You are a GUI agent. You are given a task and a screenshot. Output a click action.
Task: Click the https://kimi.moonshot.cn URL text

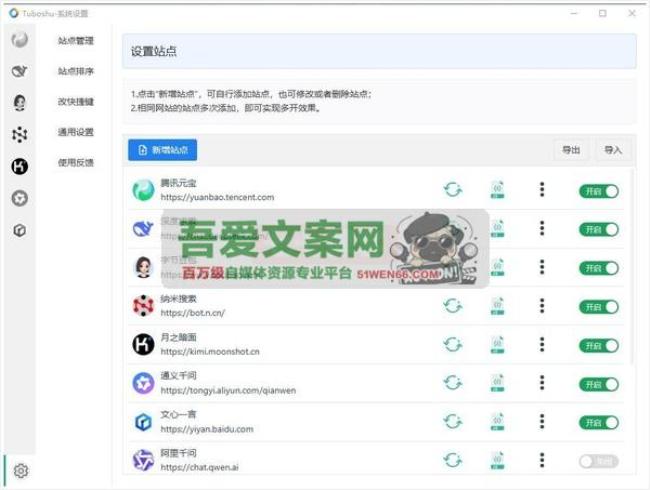pyautogui.click(x=210, y=352)
